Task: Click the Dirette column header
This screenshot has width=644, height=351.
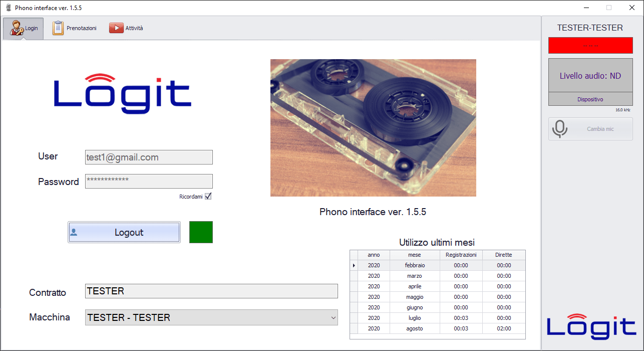Action: 504,255
